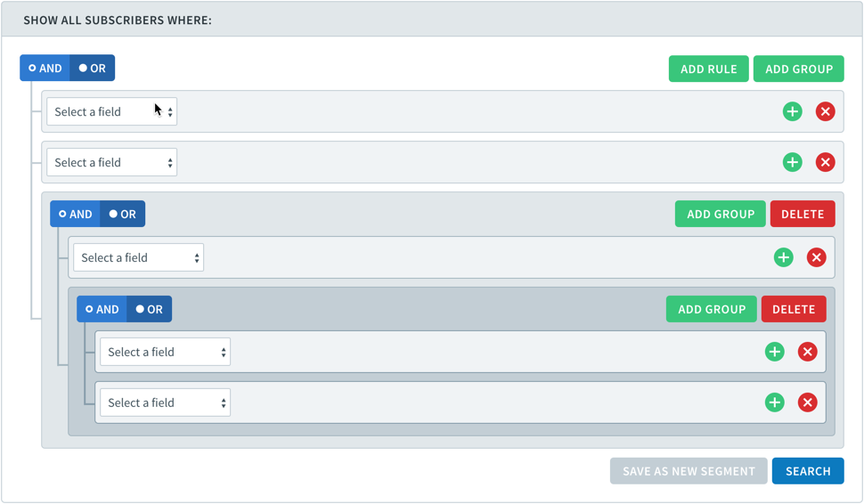Screen dimensions: 864x504
Task: Add rule after first nested group rule
Action: coord(784,257)
